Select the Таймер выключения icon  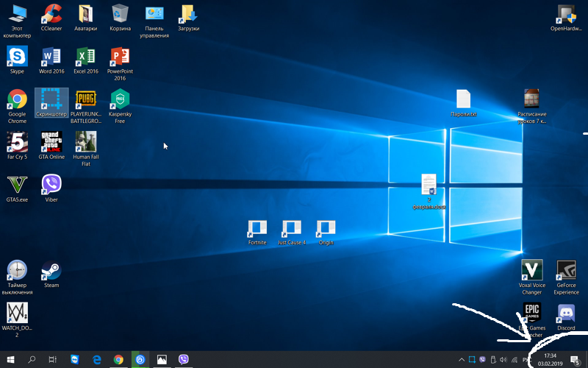tap(17, 278)
